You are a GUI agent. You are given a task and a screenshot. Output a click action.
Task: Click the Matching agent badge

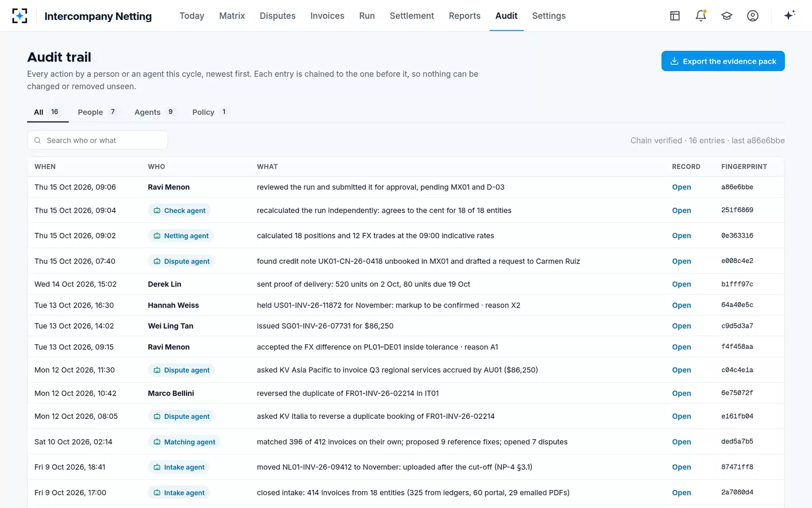tap(184, 442)
